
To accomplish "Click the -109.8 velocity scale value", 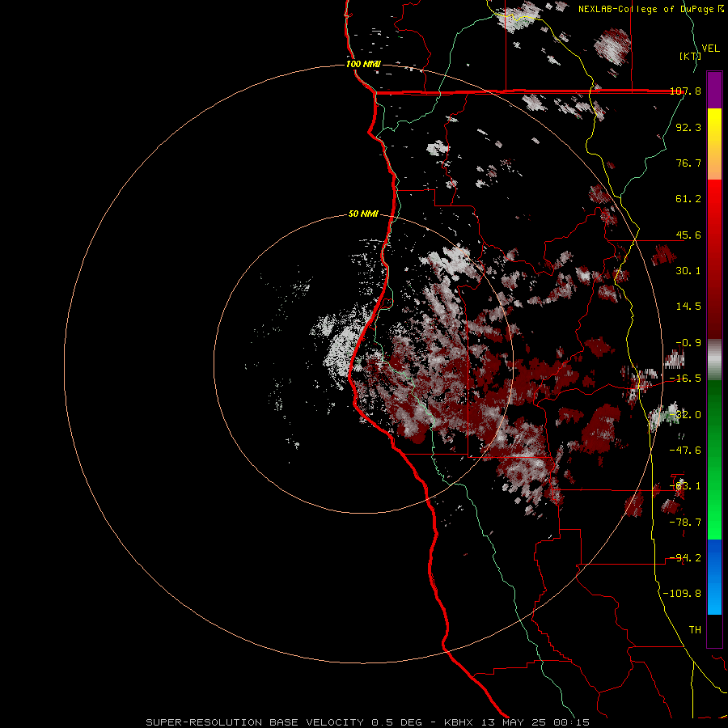I will coord(683,594).
